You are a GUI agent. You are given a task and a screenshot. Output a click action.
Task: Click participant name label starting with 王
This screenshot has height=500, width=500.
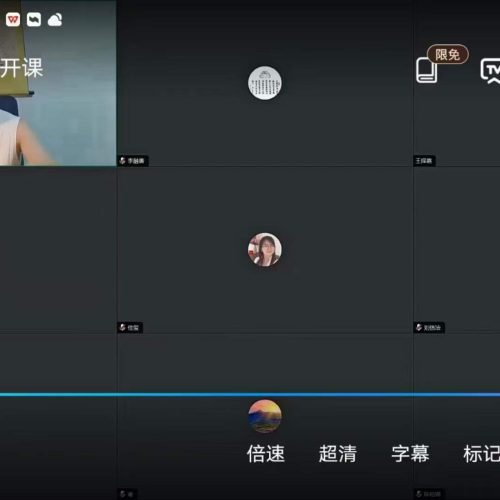click(424, 161)
